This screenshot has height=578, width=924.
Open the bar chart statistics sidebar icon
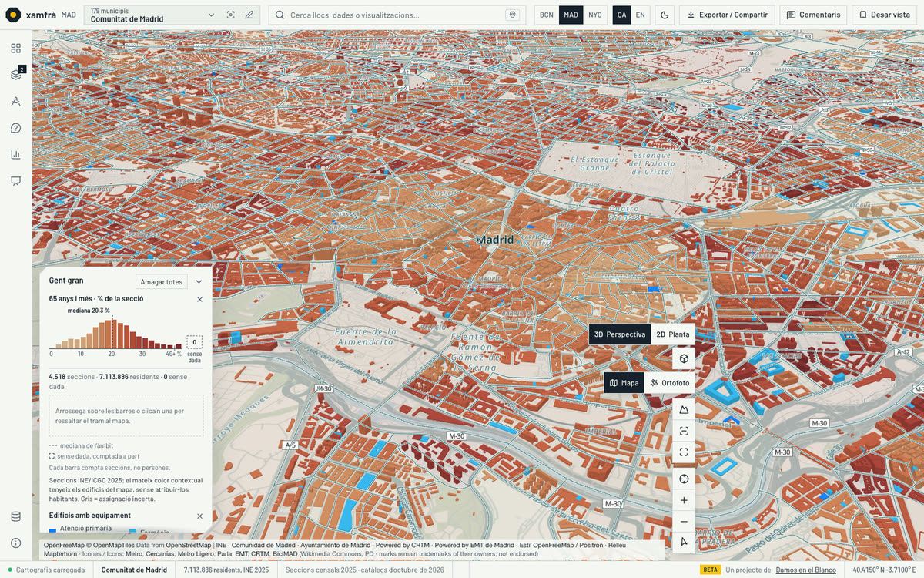(15, 154)
